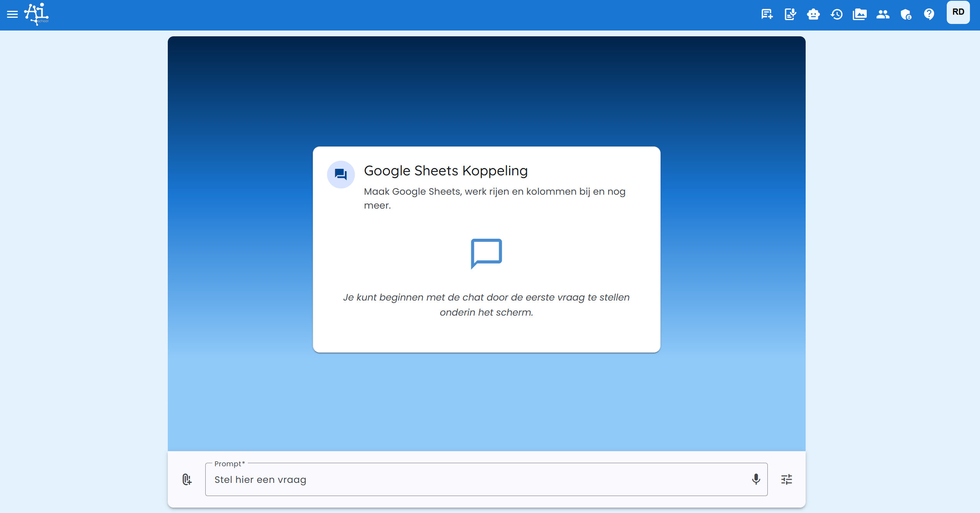
Task: Open the navigation hamburger menu
Action: point(12,14)
